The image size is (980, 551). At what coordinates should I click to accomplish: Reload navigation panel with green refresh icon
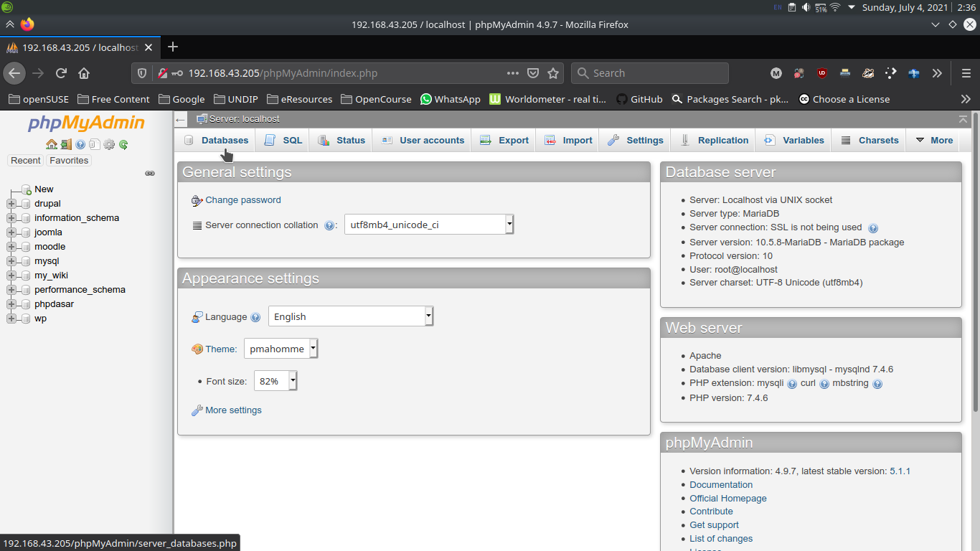[x=123, y=144]
